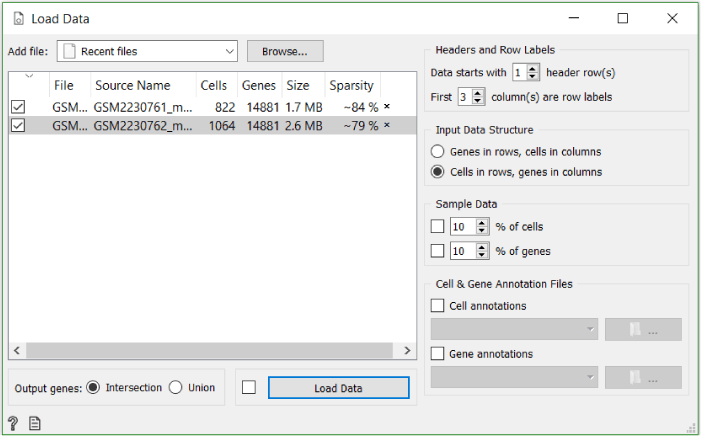Viewport: 701px width, 436px height.
Task: Select Genes in rows, cells in columns
Action: [x=437, y=152]
